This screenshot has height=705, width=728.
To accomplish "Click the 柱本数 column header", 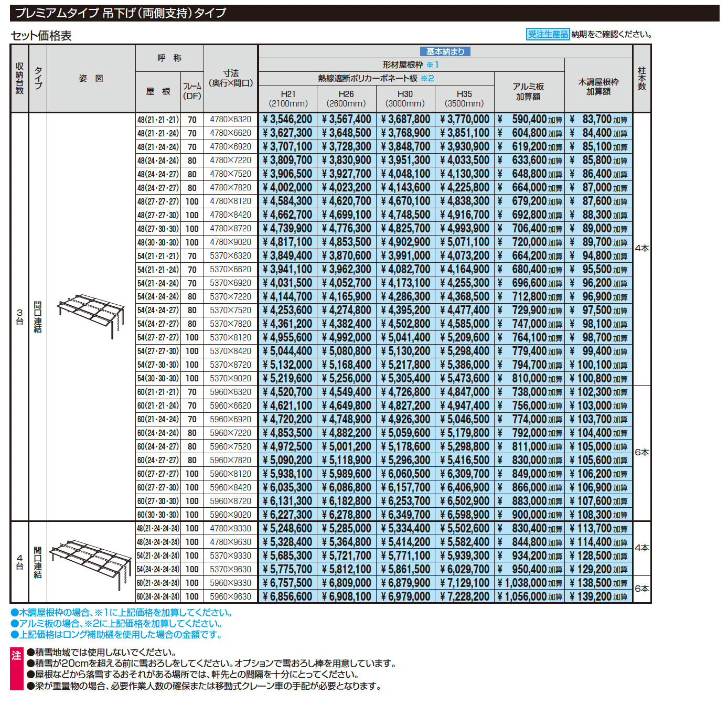I will pos(642,79).
